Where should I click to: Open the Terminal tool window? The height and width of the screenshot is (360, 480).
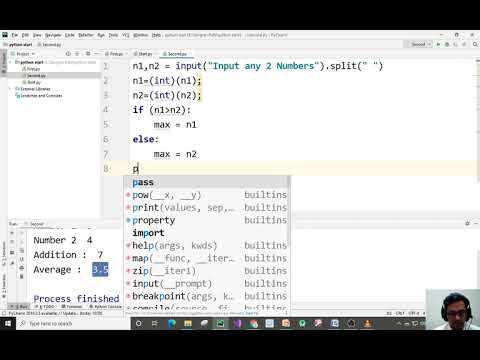tap(72, 306)
